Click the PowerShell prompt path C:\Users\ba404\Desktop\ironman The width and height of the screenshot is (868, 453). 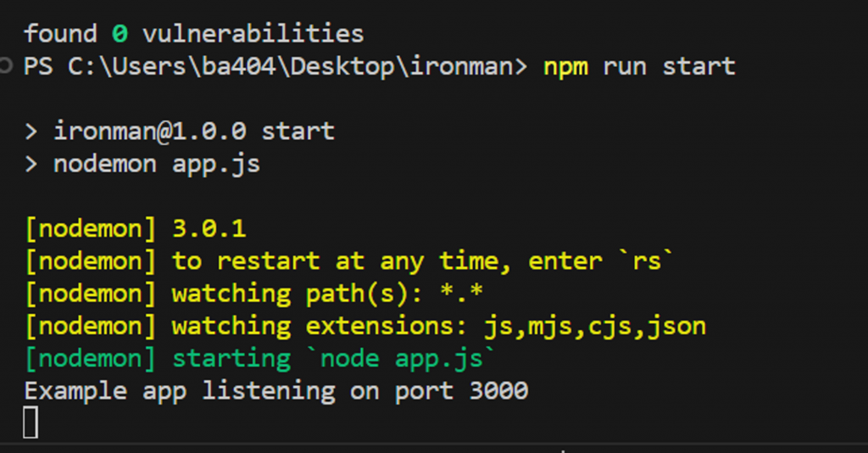pyautogui.click(x=292, y=66)
